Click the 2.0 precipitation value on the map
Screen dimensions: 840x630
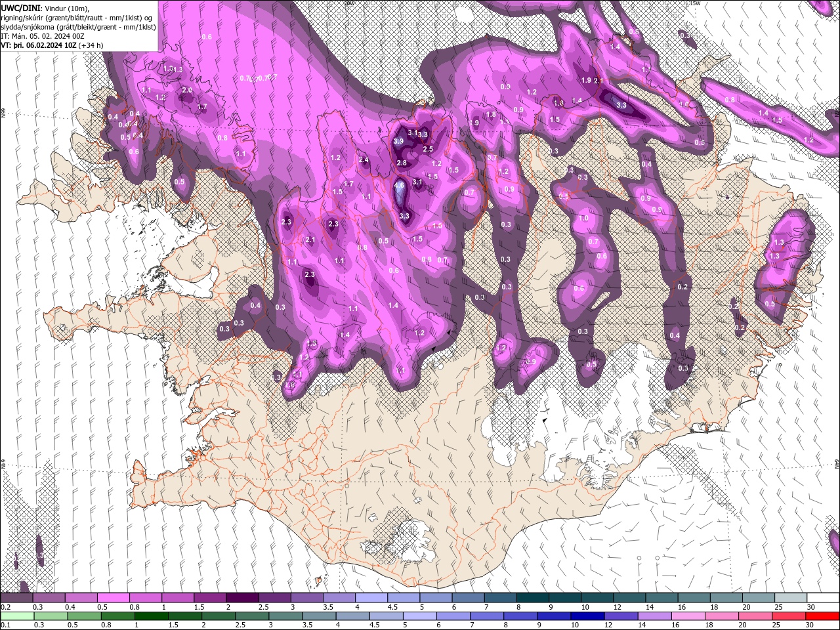187,91
